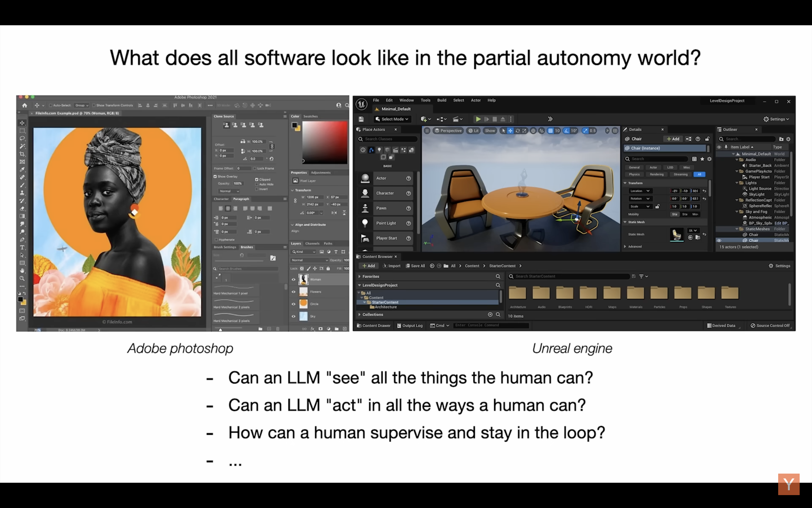Toggle Auto-Select checkbox in Photoshop options bar
812x508 pixels.
coord(51,105)
